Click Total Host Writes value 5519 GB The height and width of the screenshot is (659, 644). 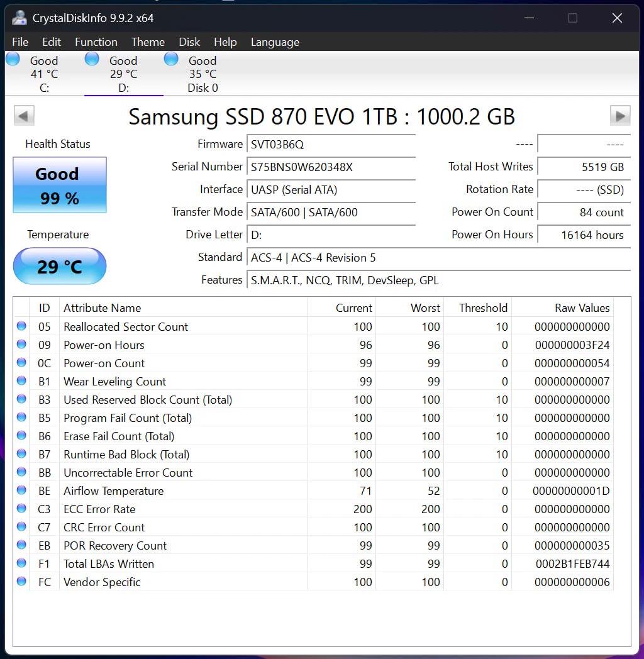pos(584,167)
